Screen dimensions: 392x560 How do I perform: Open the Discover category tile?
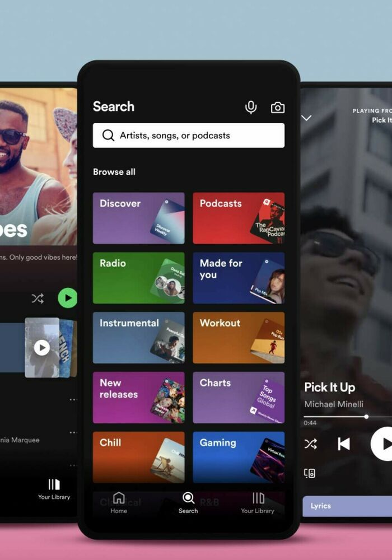point(138,218)
